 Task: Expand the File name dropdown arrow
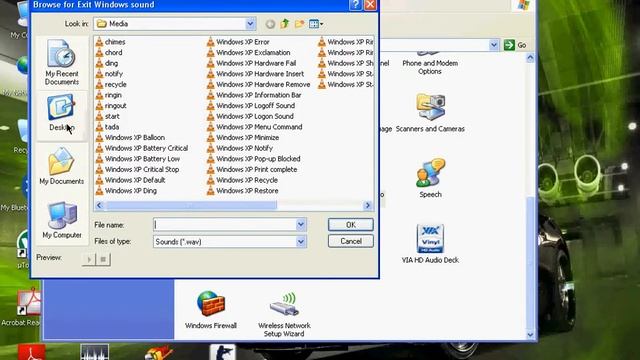301,224
